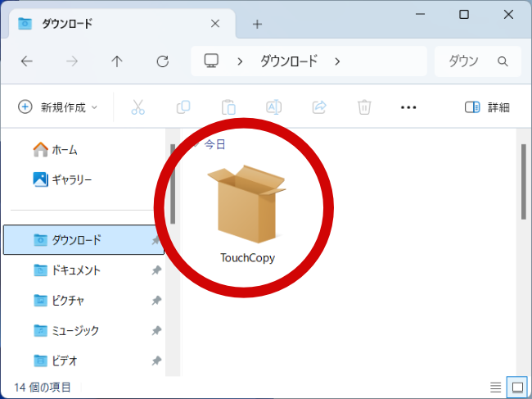This screenshot has height=399, width=532.
Task: Open ホーム in the navigation pane
Action: [55, 150]
